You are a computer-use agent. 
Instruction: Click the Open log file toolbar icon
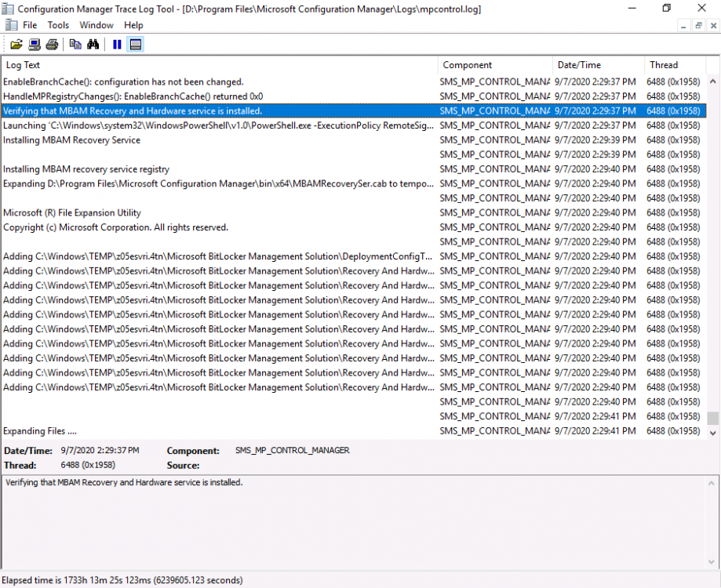click(16, 45)
